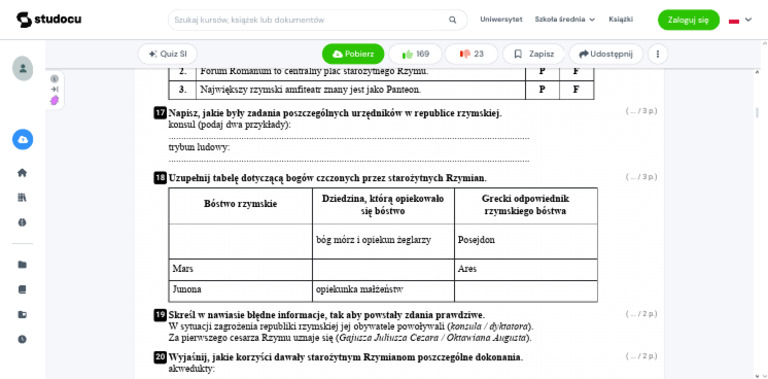The width and height of the screenshot is (768, 379).
Task: Click the Mars table cell
Action: (x=240, y=269)
